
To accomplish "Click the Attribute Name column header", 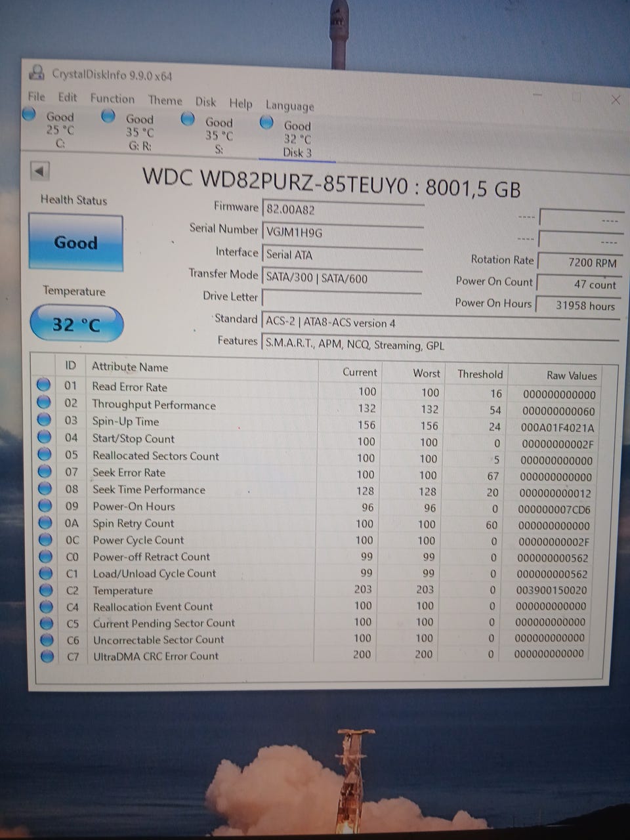I will pyautogui.click(x=130, y=367).
